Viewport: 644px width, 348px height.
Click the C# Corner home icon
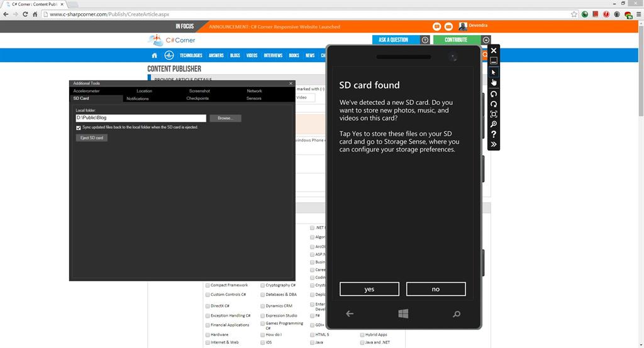coord(155,55)
